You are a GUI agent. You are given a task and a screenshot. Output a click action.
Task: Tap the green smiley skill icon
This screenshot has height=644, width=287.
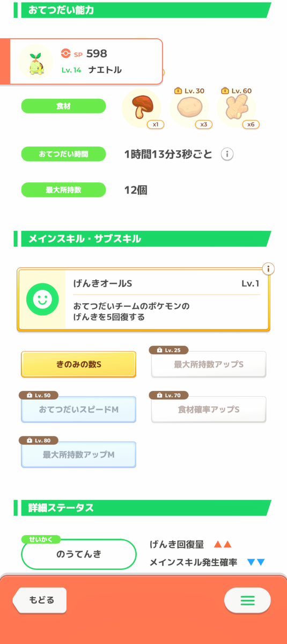[42, 299]
